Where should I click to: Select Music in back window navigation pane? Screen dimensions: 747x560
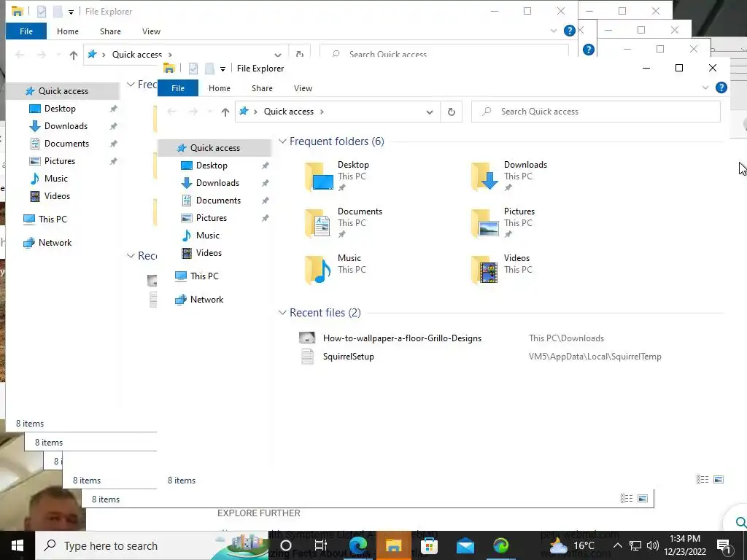55,179
